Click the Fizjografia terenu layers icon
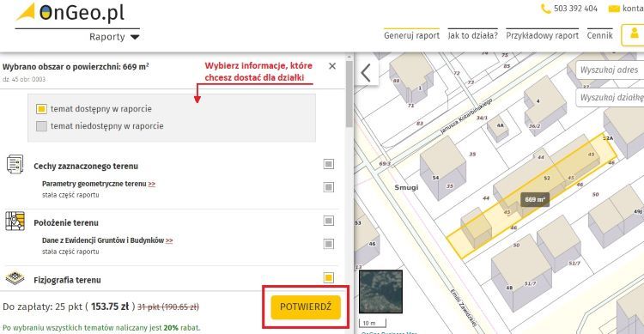The height and width of the screenshot is (334, 644). pyautogui.click(x=15, y=277)
